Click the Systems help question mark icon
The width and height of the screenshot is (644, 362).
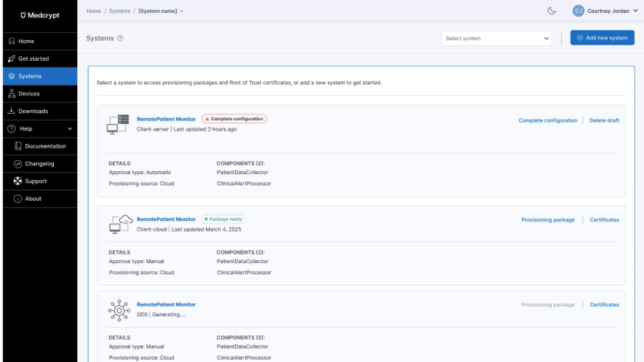point(120,38)
